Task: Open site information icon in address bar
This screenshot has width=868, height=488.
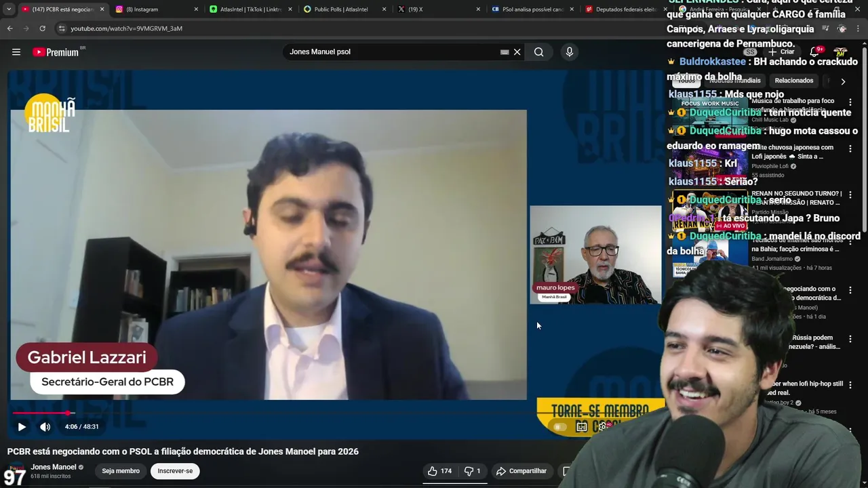Action: pos(61,28)
